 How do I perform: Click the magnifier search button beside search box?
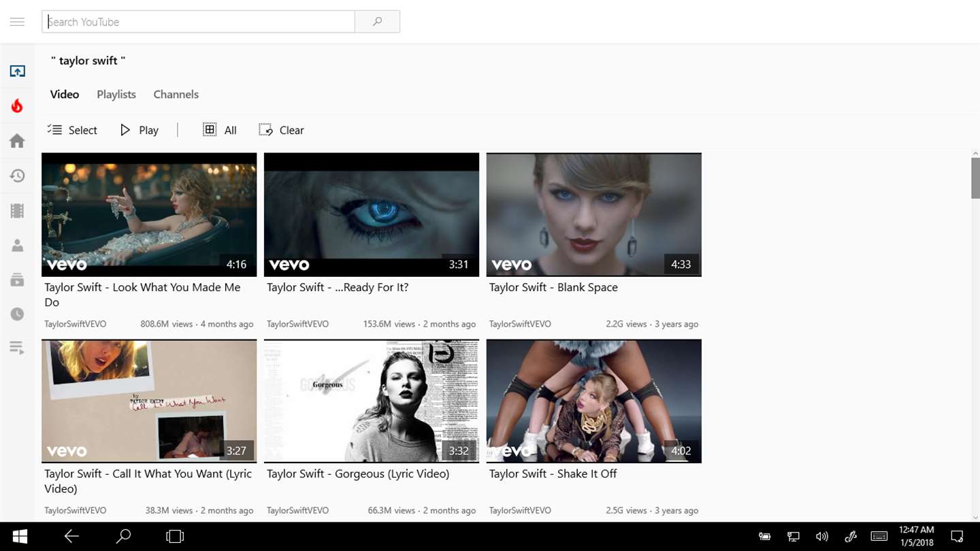click(x=378, y=22)
